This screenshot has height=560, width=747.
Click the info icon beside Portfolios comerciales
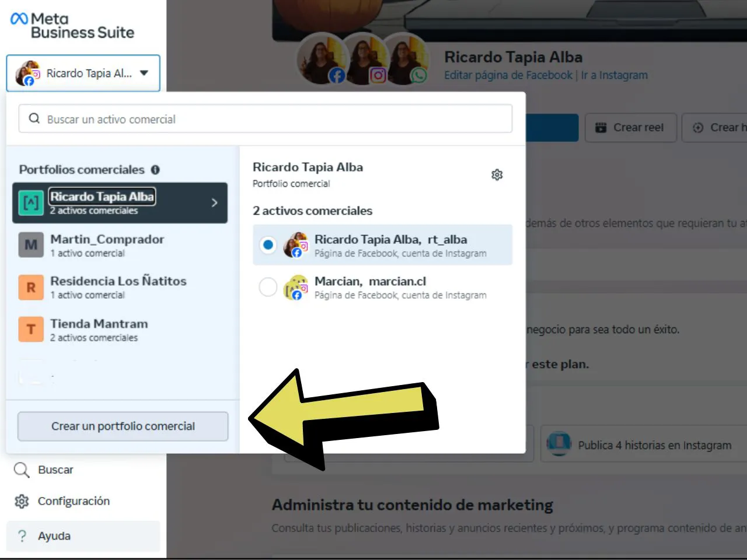point(155,170)
